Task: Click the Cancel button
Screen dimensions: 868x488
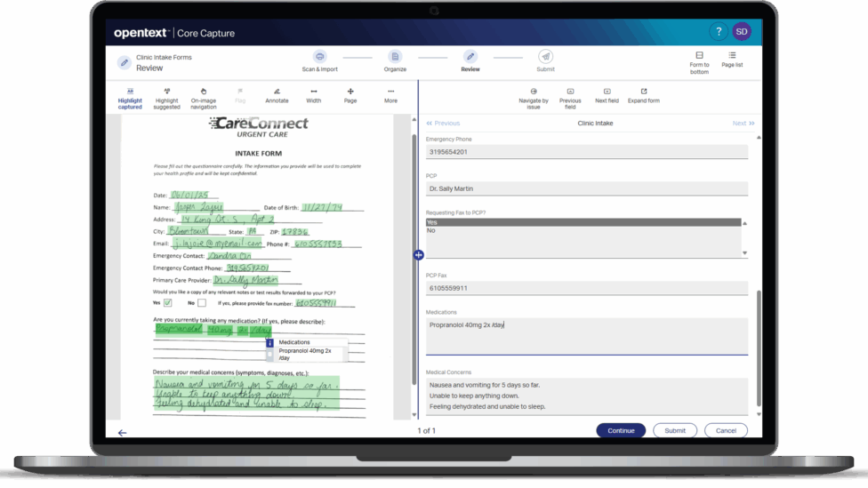Action: [x=726, y=430]
